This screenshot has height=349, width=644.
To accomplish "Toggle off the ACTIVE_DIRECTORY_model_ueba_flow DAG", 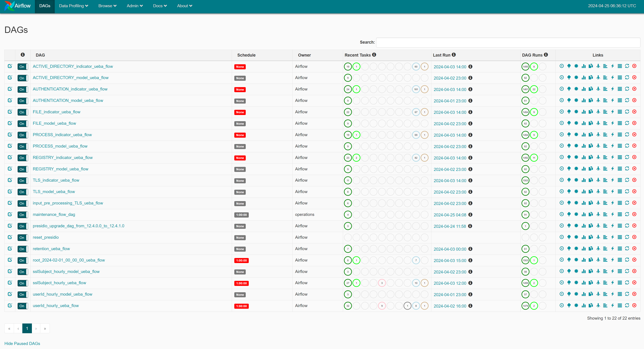I will click(x=22, y=78).
